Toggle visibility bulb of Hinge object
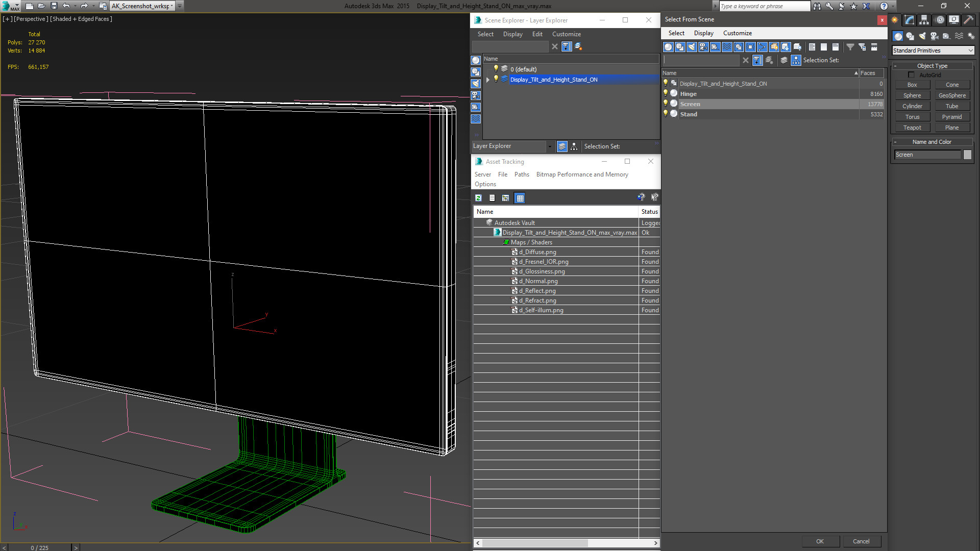 click(x=666, y=93)
